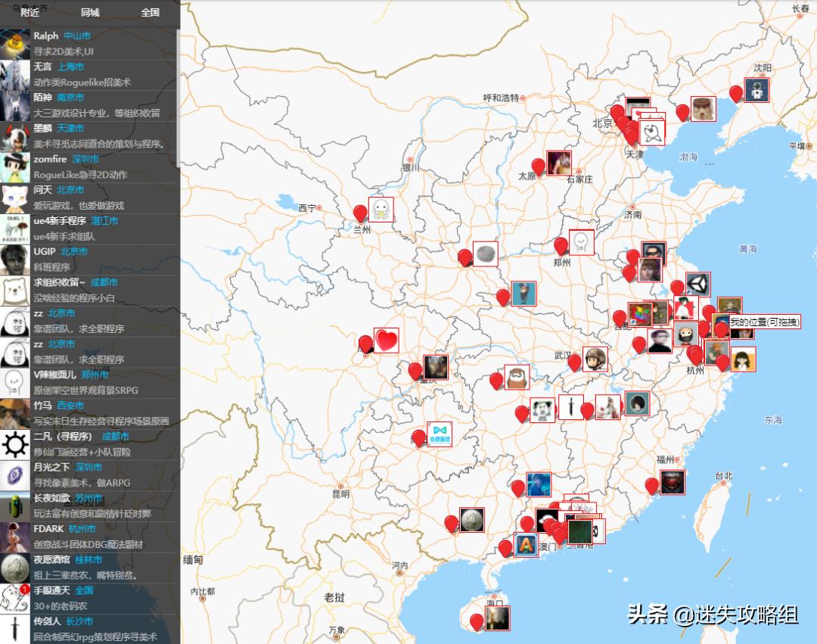Click the sword avatar of 传剑人
The width and height of the screenshot is (817, 644).
coord(14,629)
